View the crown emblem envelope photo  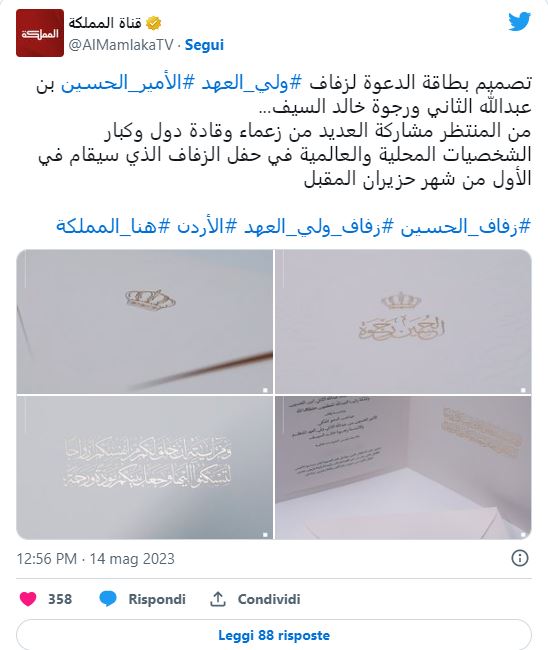[x=145, y=321]
